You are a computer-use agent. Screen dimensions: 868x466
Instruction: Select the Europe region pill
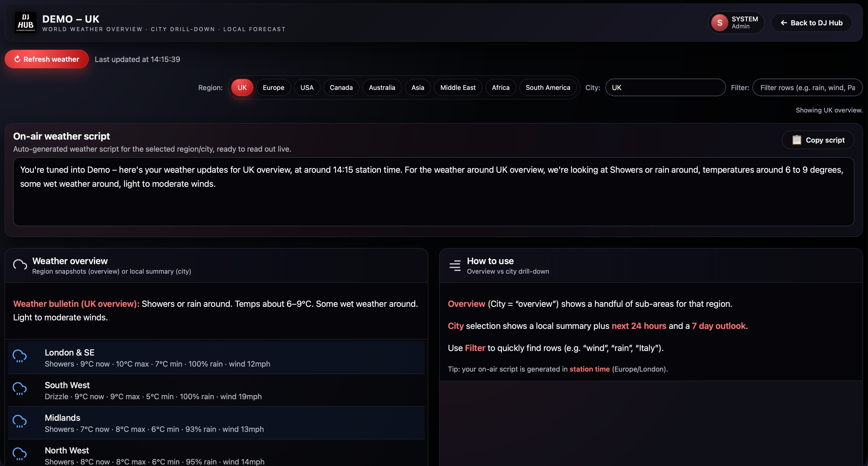tap(273, 87)
